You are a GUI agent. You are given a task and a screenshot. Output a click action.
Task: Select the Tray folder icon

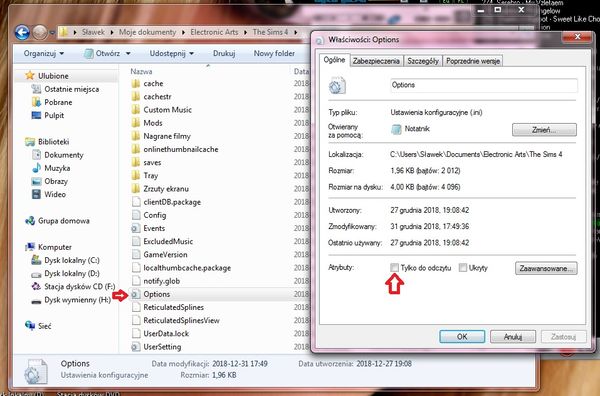pos(135,176)
